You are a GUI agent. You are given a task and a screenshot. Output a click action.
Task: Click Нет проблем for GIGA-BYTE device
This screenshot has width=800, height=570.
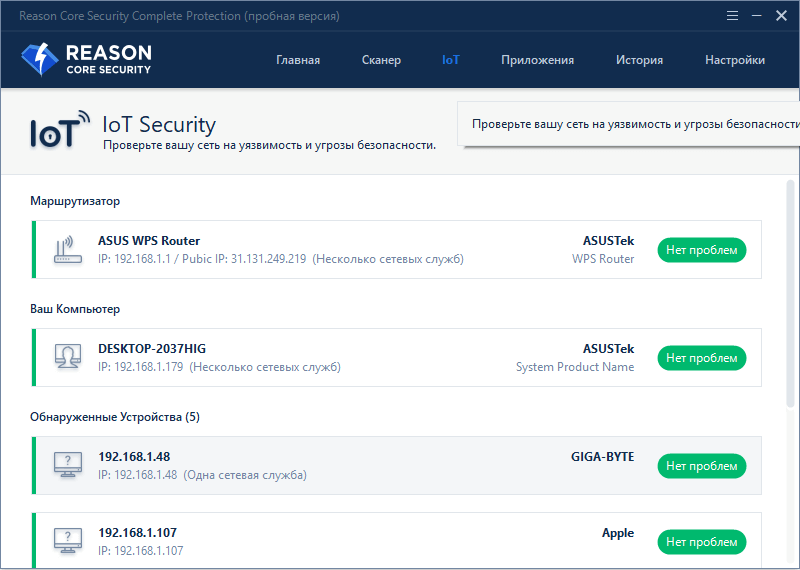click(x=702, y=466)
